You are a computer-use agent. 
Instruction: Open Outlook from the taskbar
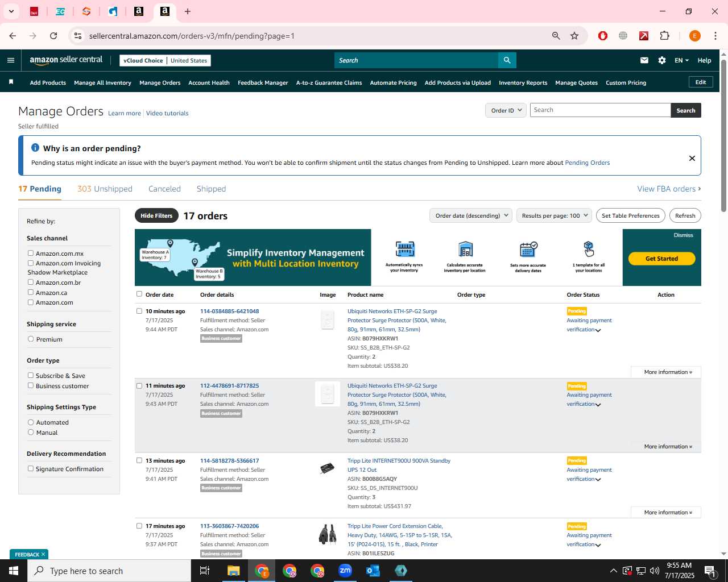[x=373, y=571]
